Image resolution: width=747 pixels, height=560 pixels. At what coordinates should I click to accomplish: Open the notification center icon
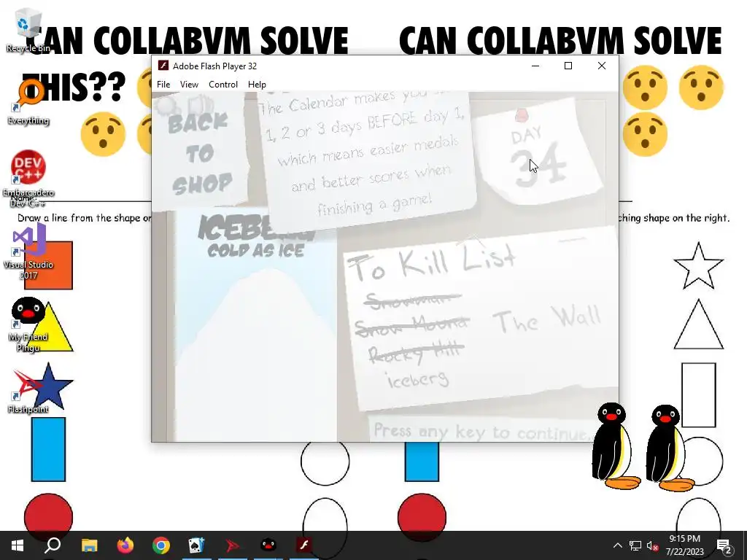pyautogui.click(x=724, y=545)
